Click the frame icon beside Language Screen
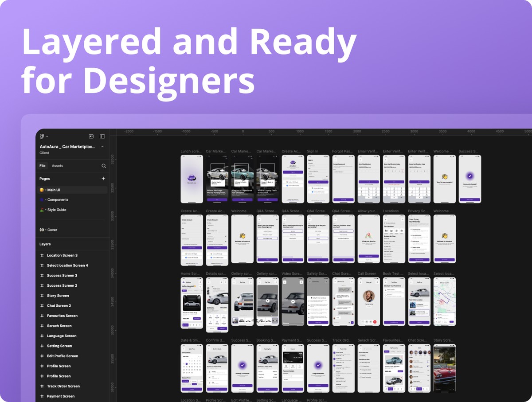532x402 pixels. tap(42, 336)
